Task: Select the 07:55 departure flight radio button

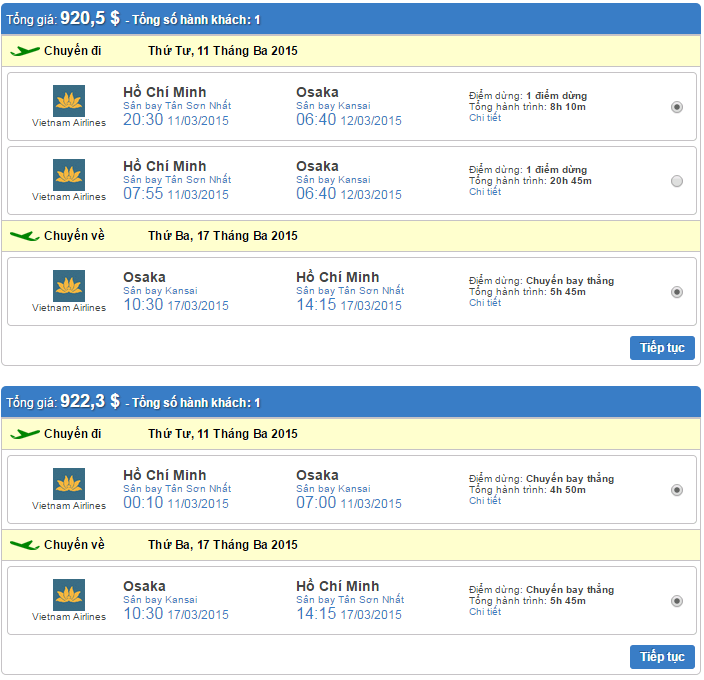Action: pos(677,181)
